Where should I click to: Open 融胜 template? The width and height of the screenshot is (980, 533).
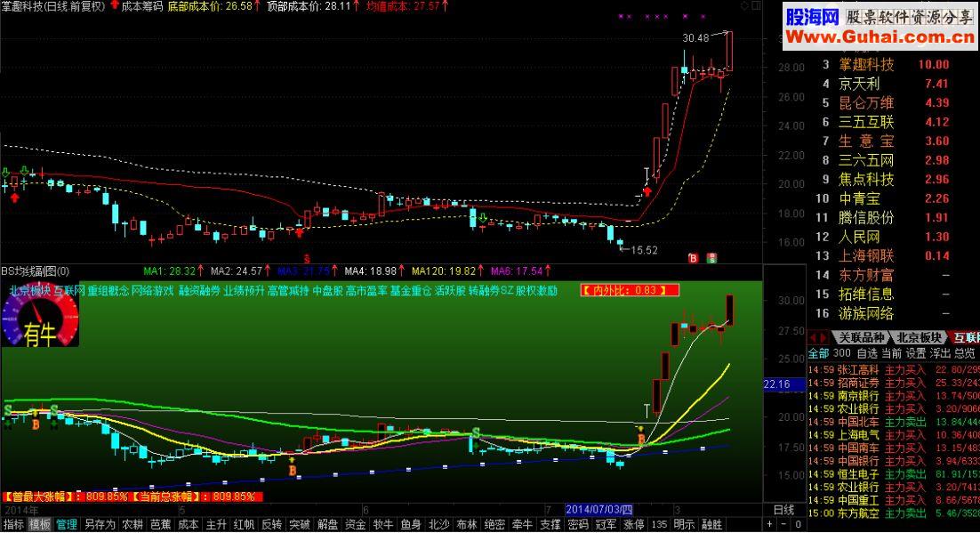coord(711,524)
